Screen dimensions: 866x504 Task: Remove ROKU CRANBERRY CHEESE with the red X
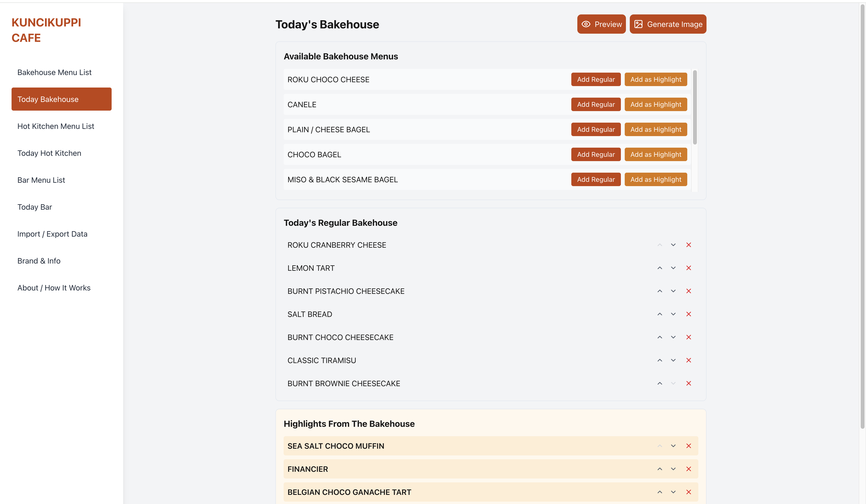[689, 245]
